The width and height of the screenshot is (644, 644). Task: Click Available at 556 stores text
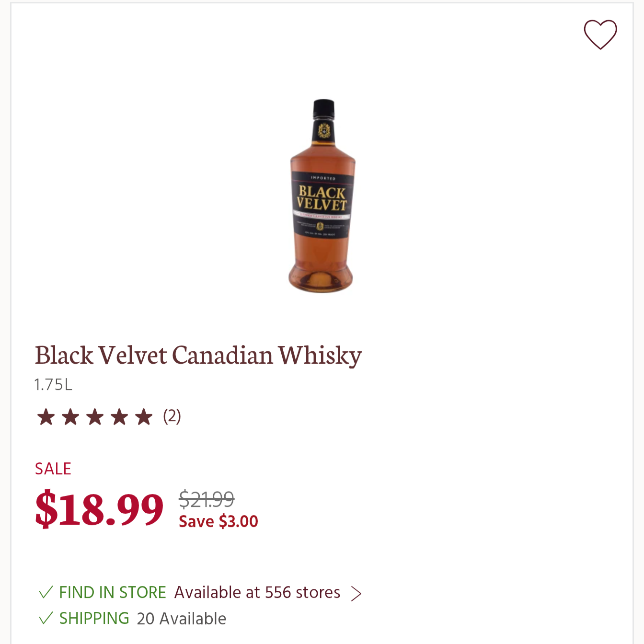click(257, 593)
